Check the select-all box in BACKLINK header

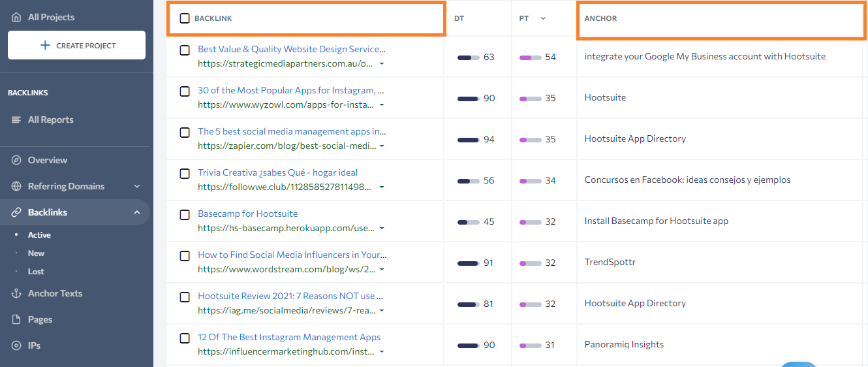(185, 18)
